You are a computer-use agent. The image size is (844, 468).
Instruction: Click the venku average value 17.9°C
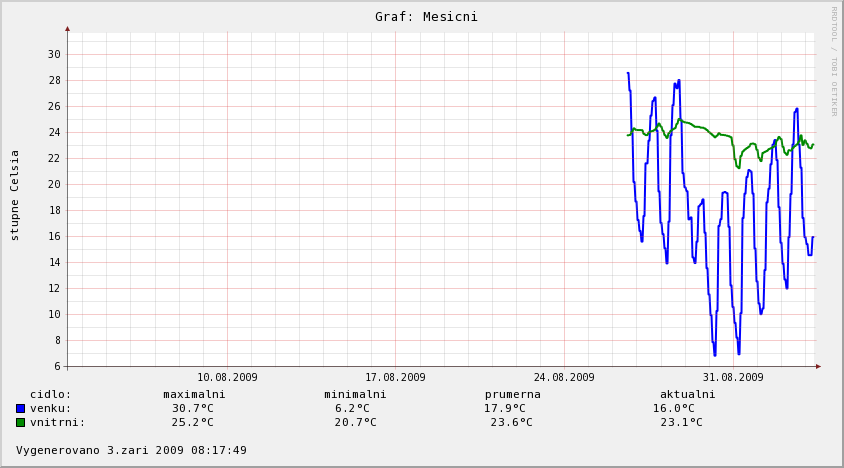(x=504, y=409)
